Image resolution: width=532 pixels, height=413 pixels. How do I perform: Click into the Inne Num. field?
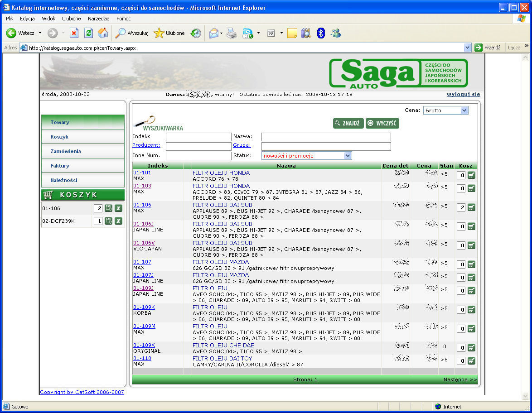pos(198,156)
